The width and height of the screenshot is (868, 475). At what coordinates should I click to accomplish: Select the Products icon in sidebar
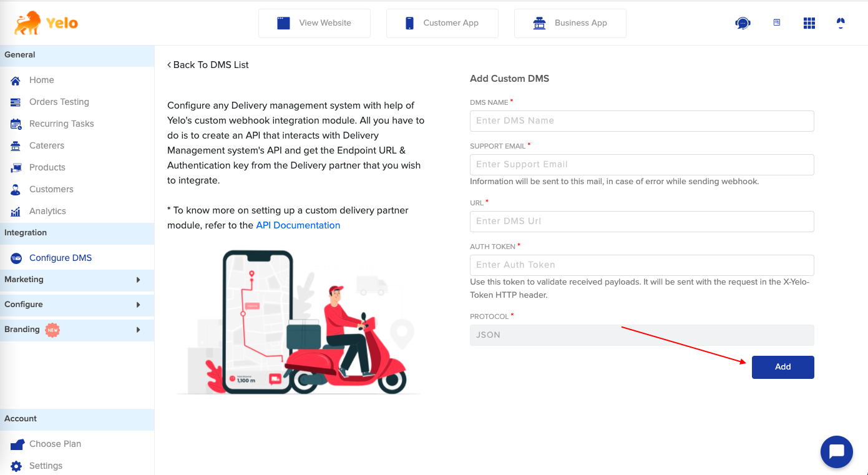pos(14,167)
